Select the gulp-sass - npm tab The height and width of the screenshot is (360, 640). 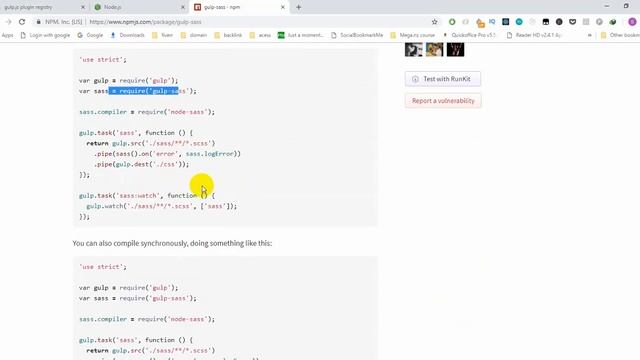(239, 7)
